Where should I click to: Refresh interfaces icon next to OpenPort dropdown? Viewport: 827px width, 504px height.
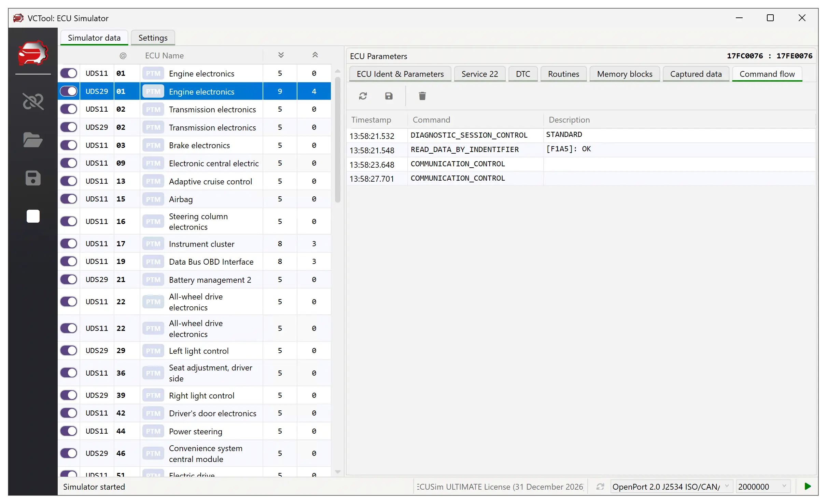pos(600,487)
